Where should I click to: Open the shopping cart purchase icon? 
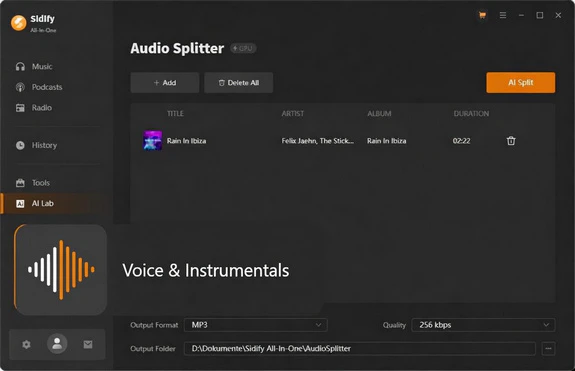(x=482, y=15)
